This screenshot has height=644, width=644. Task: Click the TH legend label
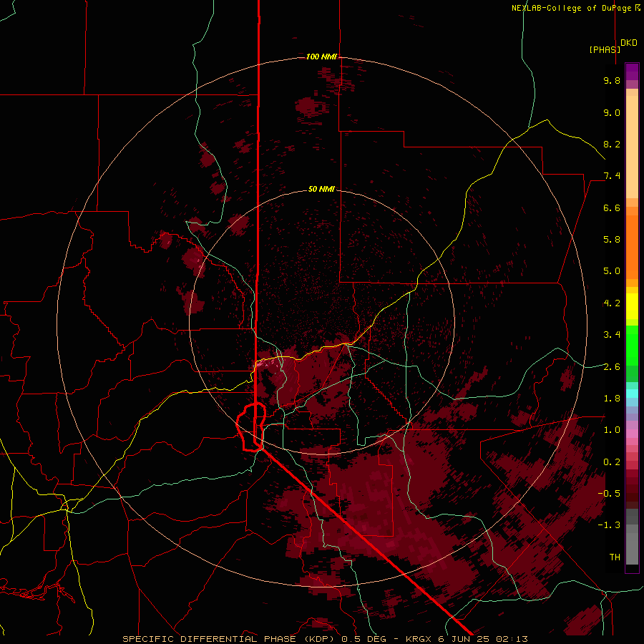615,557
